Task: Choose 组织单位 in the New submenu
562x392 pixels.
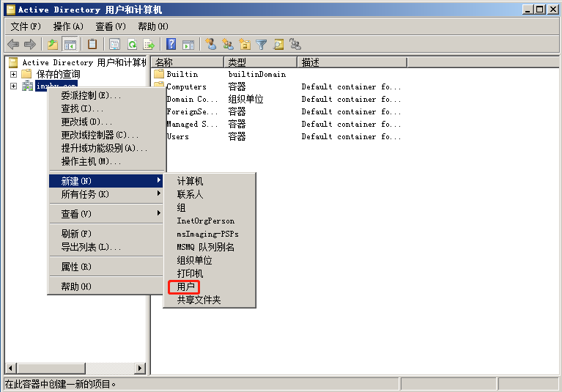Action: [210, 260]
